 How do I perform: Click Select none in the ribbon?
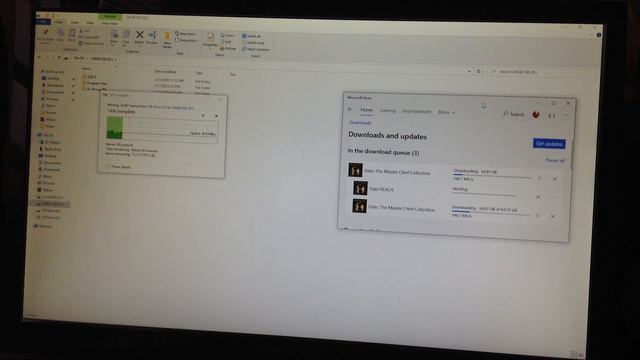[x=253, y=43]
